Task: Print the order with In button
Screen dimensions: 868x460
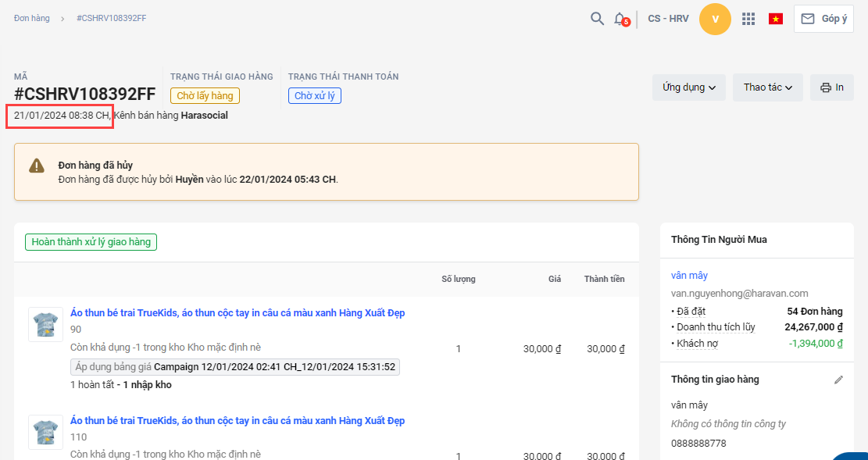Action: point(832,87)
